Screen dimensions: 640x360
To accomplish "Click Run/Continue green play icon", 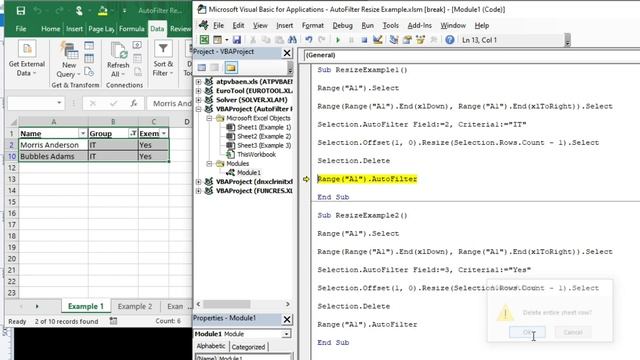I will [338, 40].
